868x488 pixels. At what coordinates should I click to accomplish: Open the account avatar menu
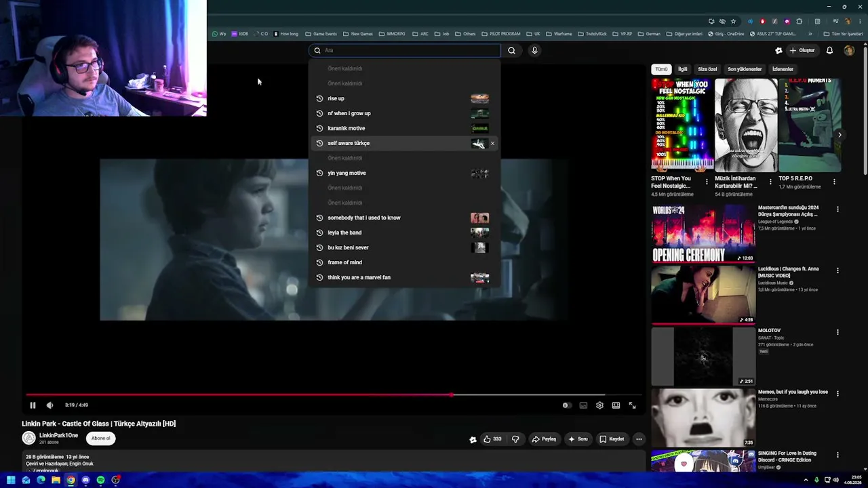pos(849,50)
